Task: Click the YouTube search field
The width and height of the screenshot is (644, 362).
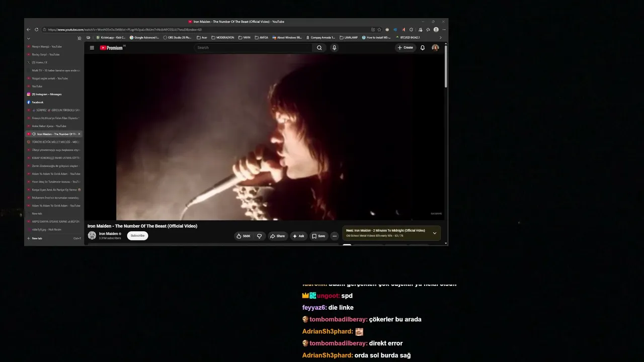Action: pos(253,48)
